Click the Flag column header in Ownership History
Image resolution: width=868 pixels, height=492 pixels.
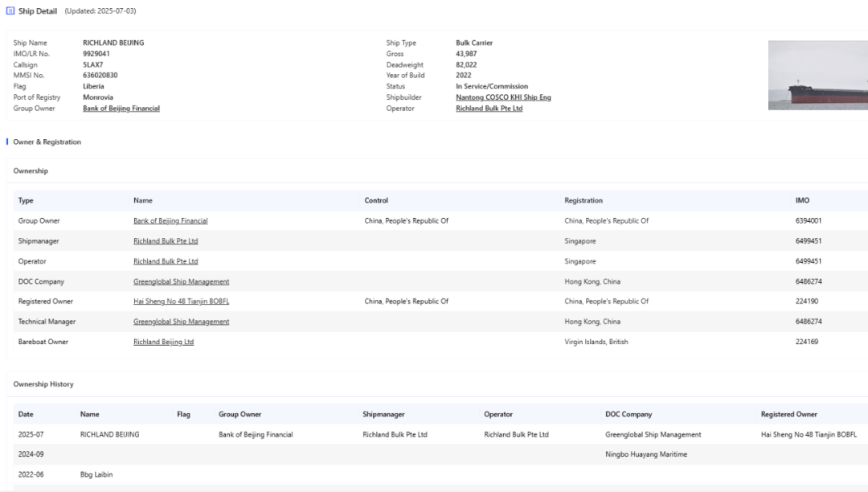[183, 414]
